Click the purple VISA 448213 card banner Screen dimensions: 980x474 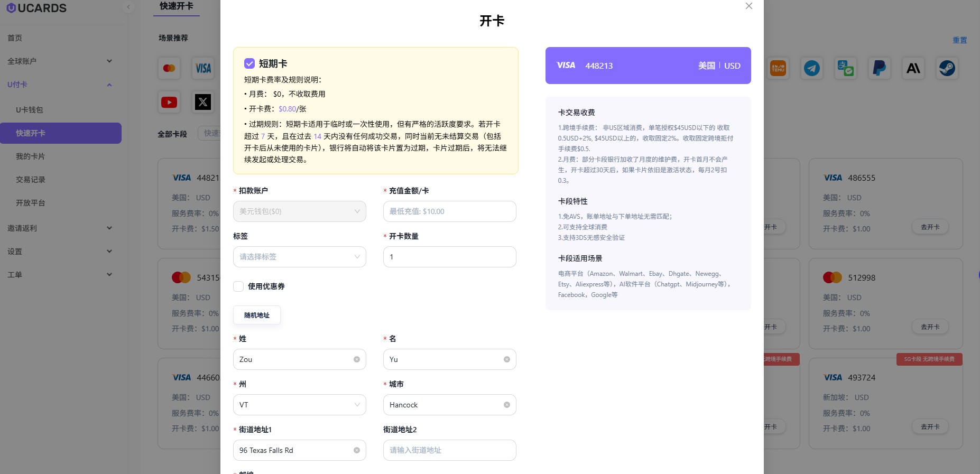(x=648, y=66)
